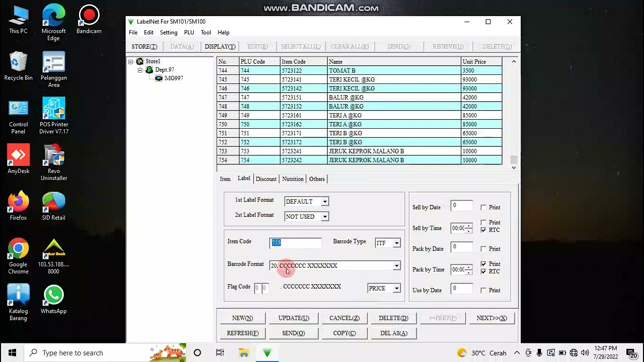Click the Item Code input field
Screen dimensions: 644x362
295,243
